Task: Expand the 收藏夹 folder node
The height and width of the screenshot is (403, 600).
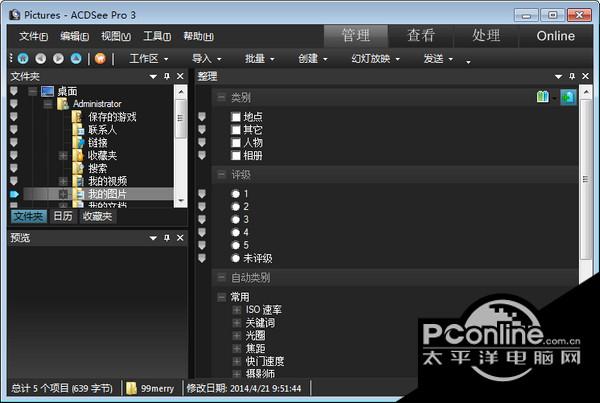Action: (63, 155)
